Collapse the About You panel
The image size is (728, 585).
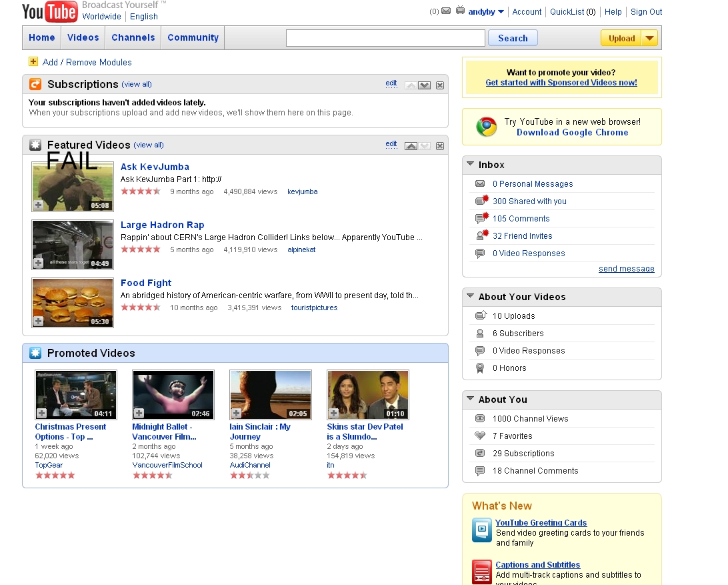470,399
